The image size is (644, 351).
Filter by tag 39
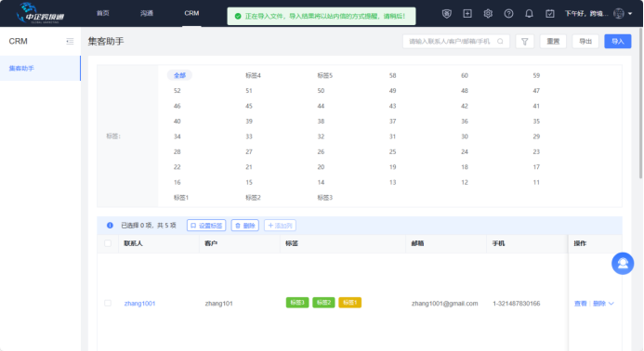tap(249, 121)
